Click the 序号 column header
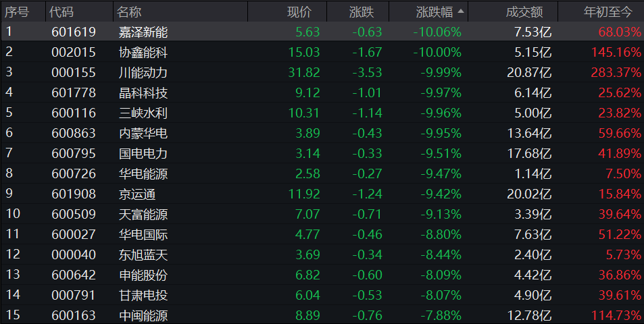The height and width of the screenshot is (324, 644). pyautogui.click(x=17, y=11)
